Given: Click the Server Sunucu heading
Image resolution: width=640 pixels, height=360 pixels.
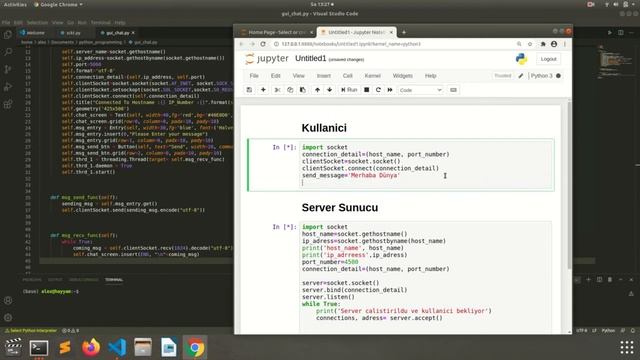Looking at the screenshot, I should point(340,208).
